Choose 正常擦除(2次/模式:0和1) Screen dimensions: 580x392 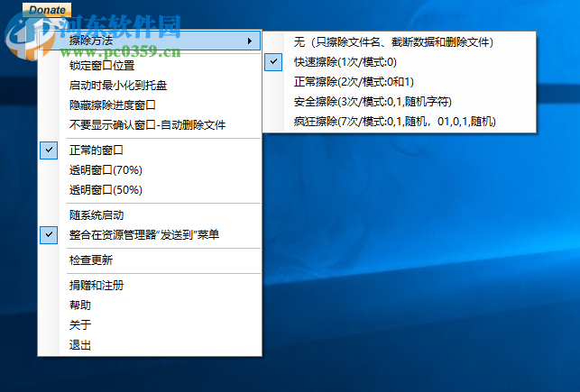click(399, 82)
